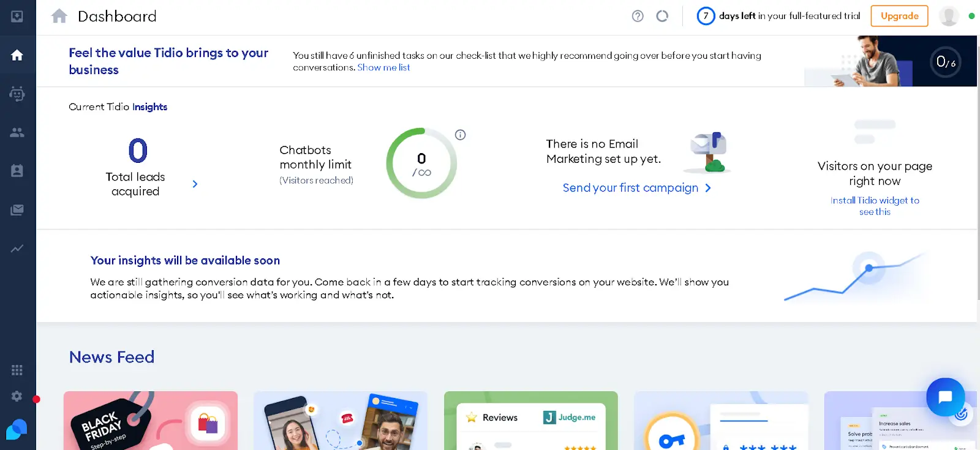Open the help question mark icon
This screenshot has width=980, height=450.
pyautogui.click(x=638, y=16)
